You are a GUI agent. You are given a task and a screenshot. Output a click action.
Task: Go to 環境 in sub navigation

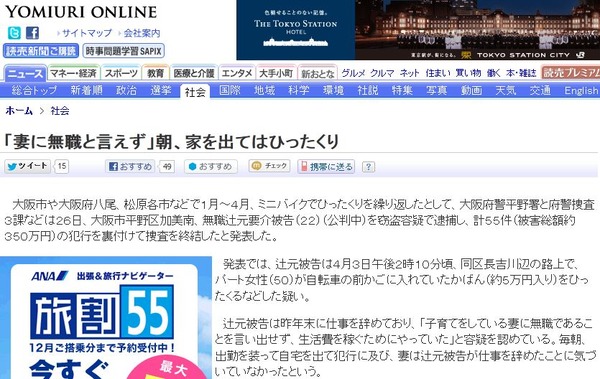333,90
